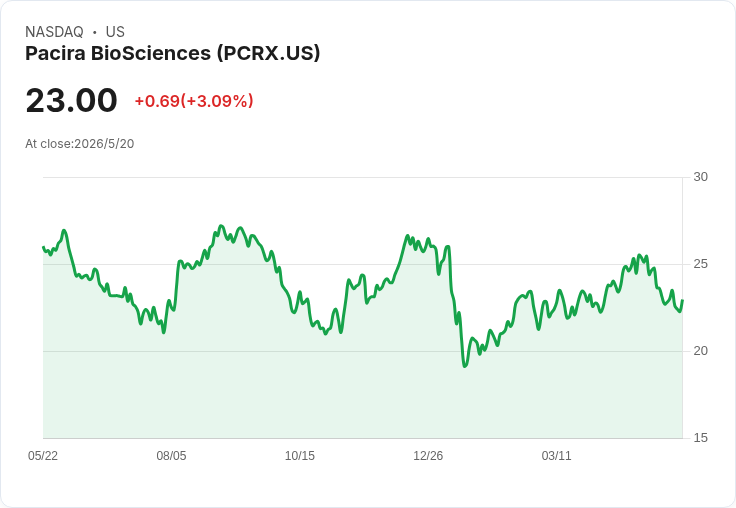
Task: Click the rightmost end of the price line
Action: pyautogui.click(x=682, y=300)
